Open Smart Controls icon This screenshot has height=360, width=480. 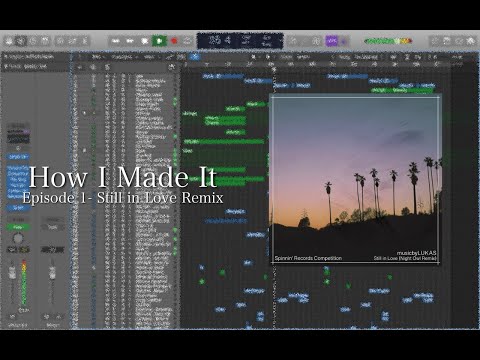(60, 41)
